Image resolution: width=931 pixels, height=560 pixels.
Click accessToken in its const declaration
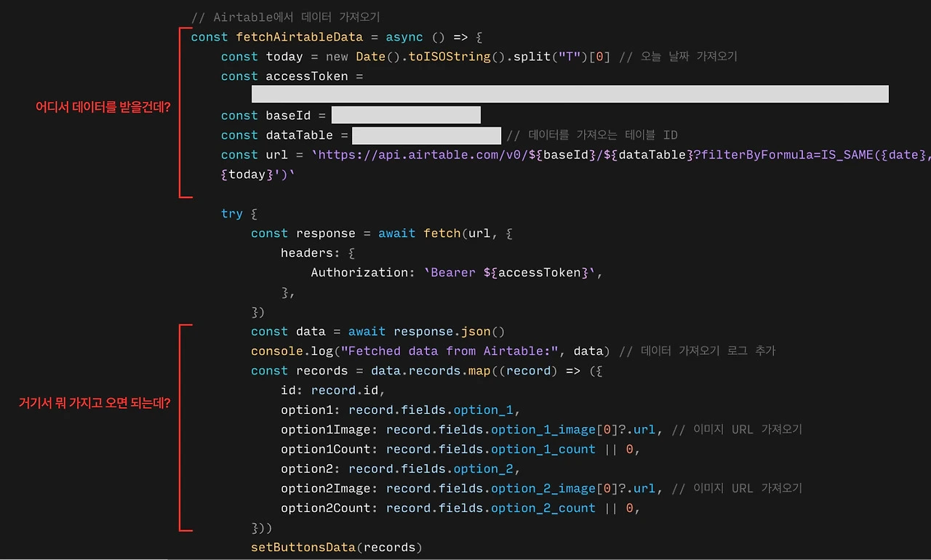(x=307, y=76)
